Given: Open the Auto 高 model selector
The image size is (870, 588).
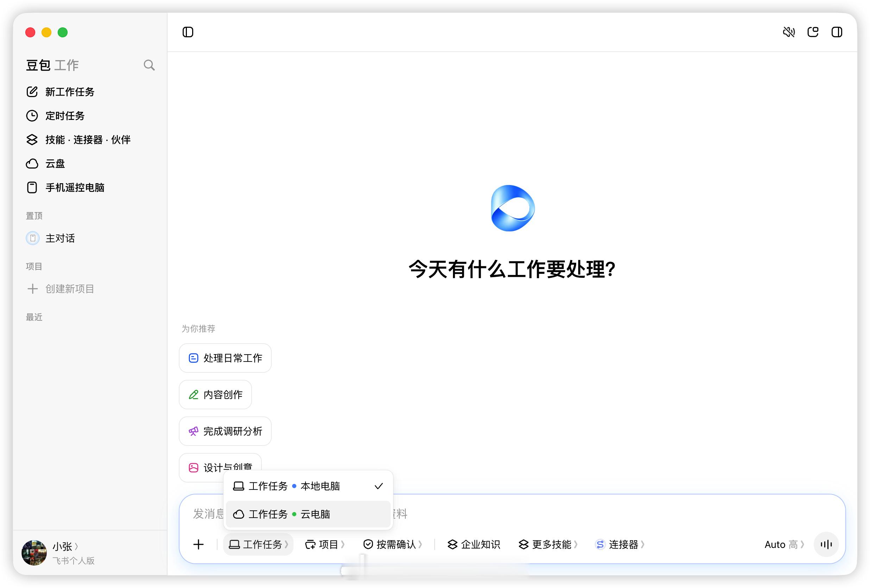Looking at the screenshot, I should [x=784, y=544].
